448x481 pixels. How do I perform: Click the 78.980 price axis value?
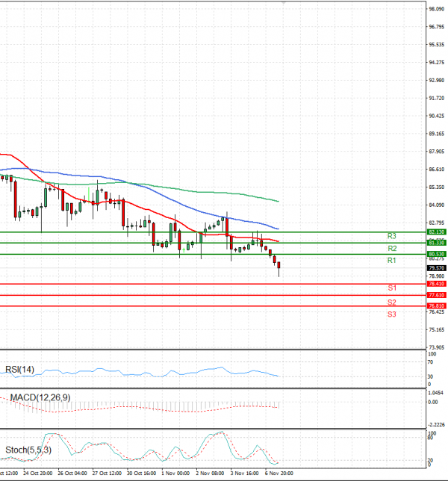(436, 276)
